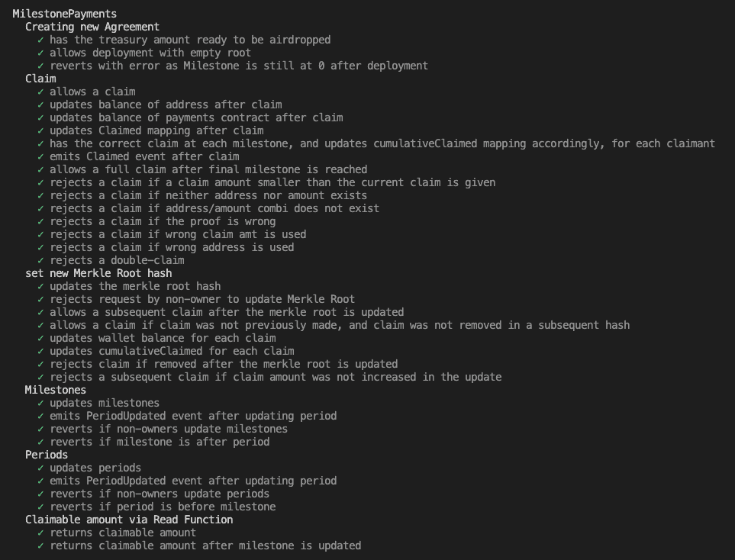Click the 'Periods' section heading

[47, 455]
